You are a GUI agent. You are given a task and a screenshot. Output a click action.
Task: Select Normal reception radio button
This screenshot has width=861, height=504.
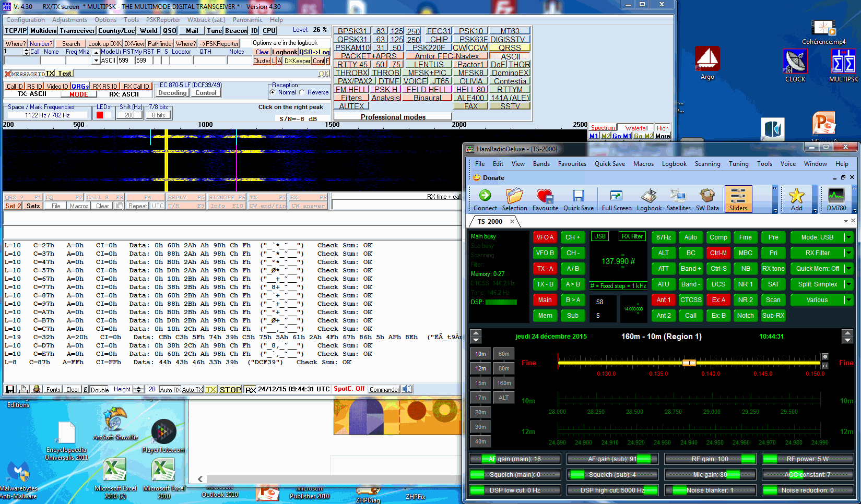pyautogui.click(x=273, y=92)
